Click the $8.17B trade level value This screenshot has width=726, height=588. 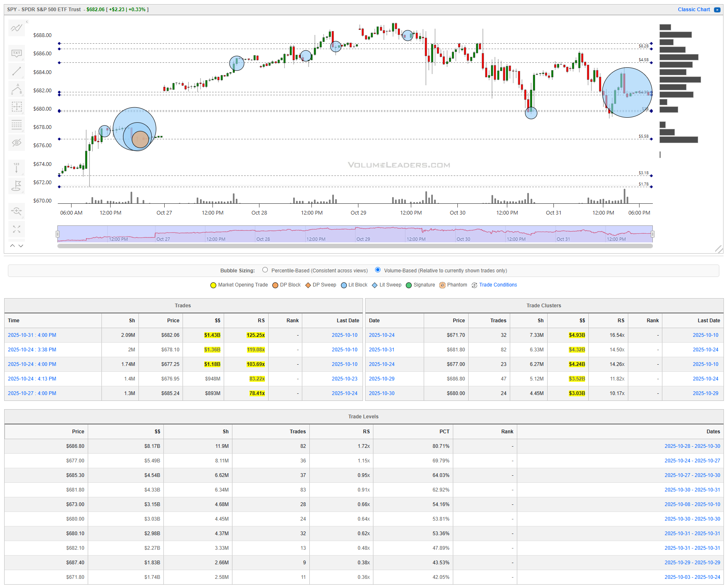tap(152, 446)
